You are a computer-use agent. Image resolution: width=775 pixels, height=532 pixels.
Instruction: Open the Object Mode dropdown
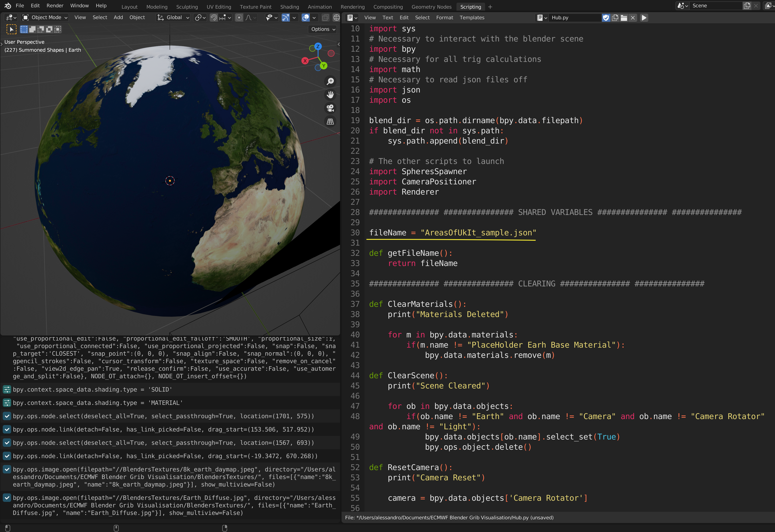point(45,17)
